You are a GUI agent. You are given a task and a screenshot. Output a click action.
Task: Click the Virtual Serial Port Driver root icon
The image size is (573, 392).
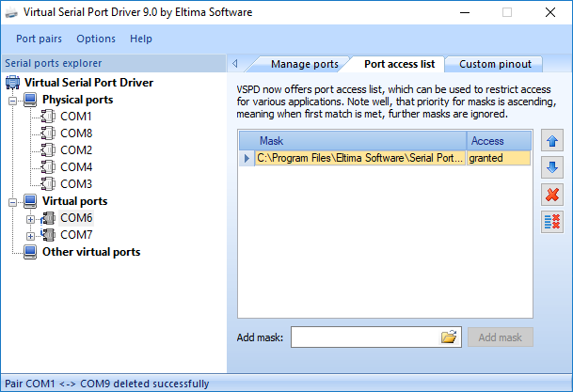tap(13, 83)
